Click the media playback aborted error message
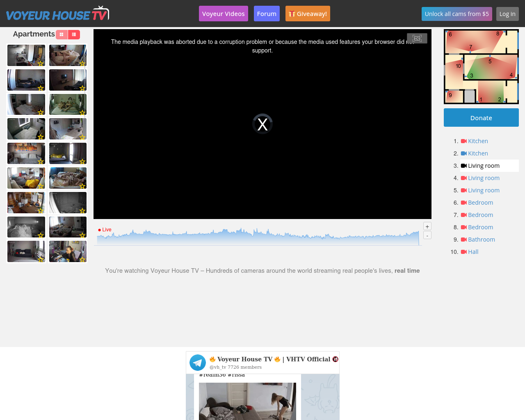525x420 pixels. pyautogui.click(x=262, y=46)
